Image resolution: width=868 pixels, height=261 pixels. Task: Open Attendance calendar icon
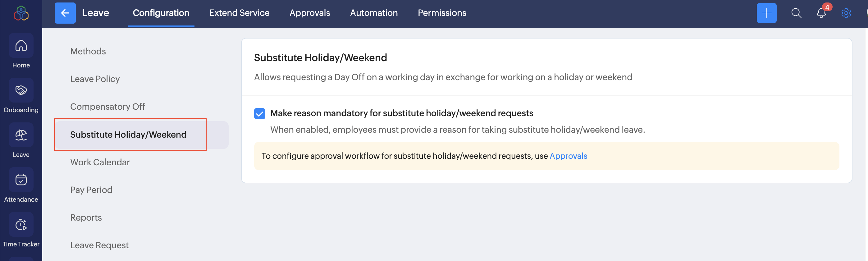coord(21,180)
